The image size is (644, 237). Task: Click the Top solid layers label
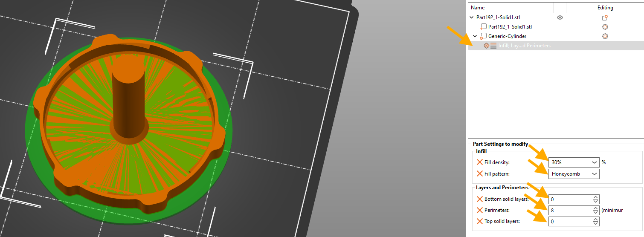[502, 221]
